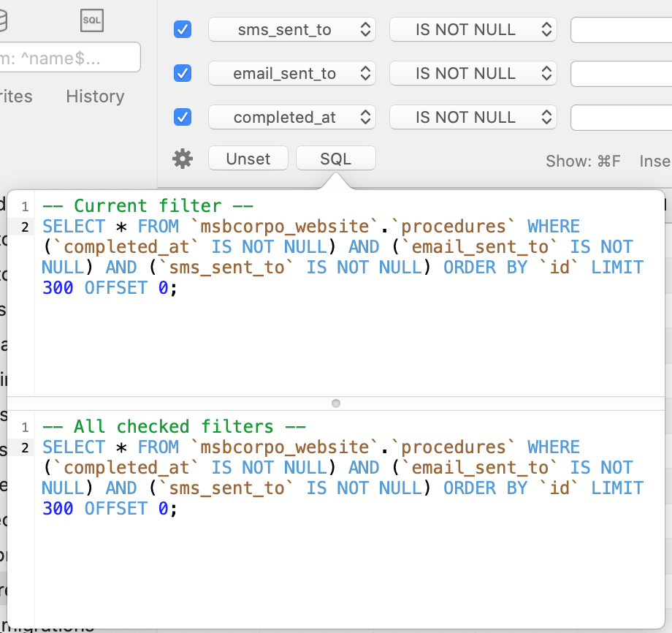The image size is (672, 633).
Task: Open the Query editor via the SQL icon
Action: coord(91,20)
